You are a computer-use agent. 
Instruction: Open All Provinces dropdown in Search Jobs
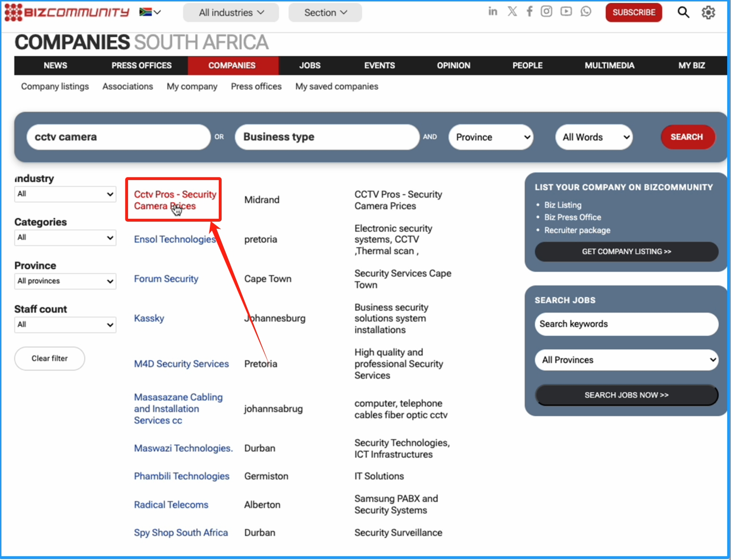click(627, 360)
